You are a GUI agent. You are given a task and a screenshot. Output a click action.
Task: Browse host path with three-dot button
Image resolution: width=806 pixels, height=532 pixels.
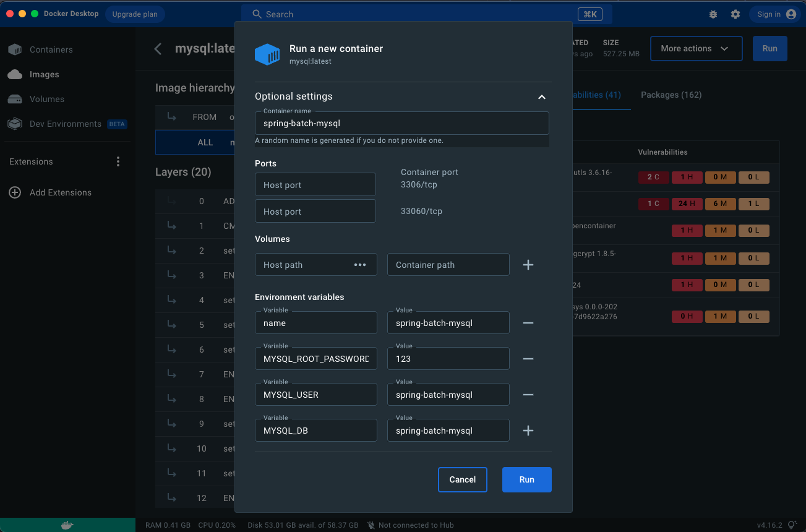pyautogui.click(x=360, y=265)
